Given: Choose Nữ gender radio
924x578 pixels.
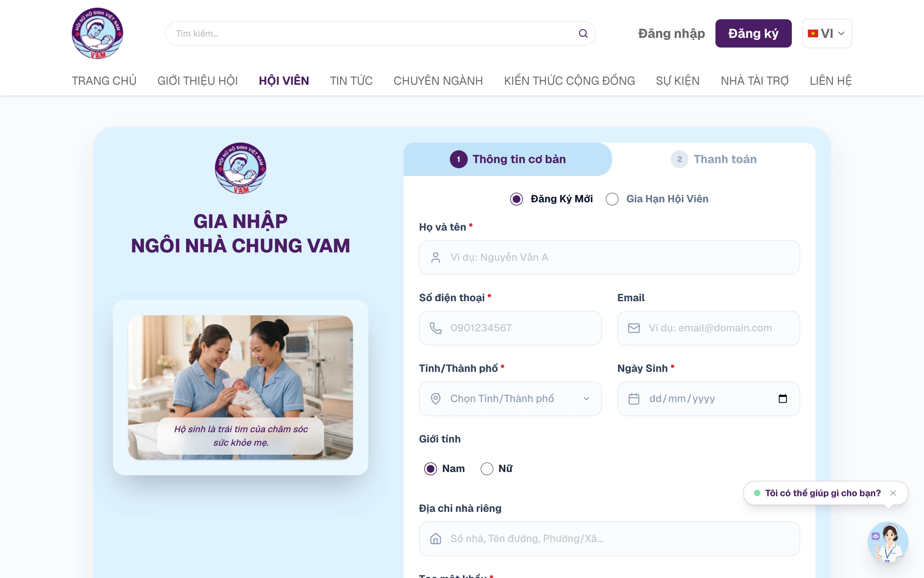Looking at the screenshot, I should [x=487, y=469].
